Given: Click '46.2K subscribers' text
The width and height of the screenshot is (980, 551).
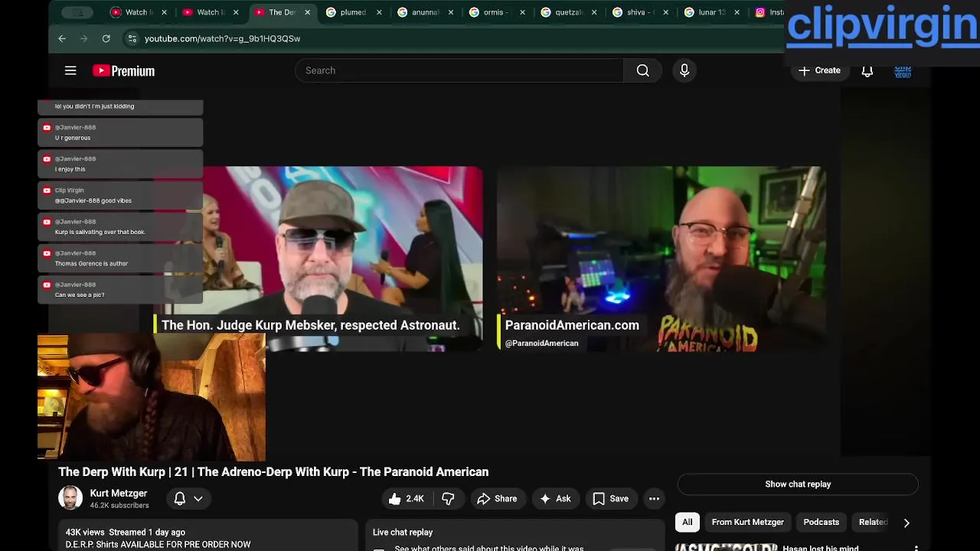Looking at the screenshot, I should 119,506.
